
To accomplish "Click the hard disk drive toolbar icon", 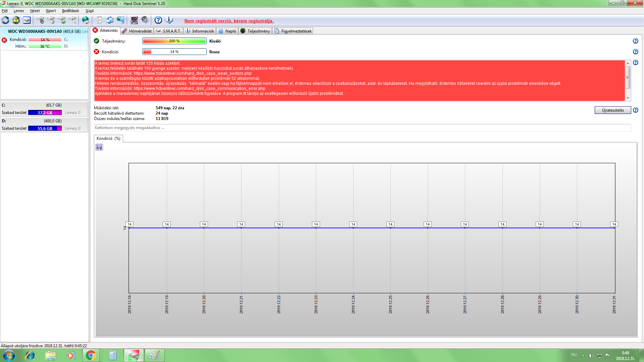I will click(x=27, y=20).
